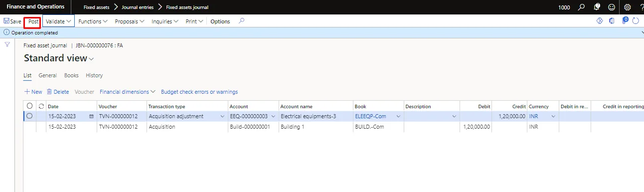Add a new line with New
Image resolution: width=644 pixels, height=192 pixels.
33,92
